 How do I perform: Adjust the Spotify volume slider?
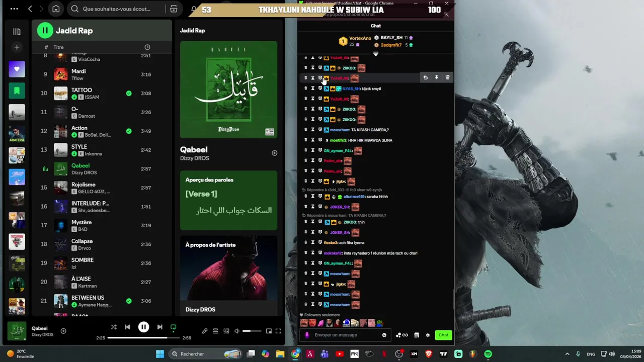(252, 331)
